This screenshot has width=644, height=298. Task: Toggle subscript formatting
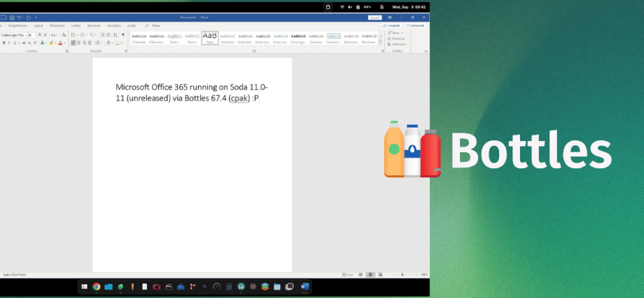coord(29,43)
